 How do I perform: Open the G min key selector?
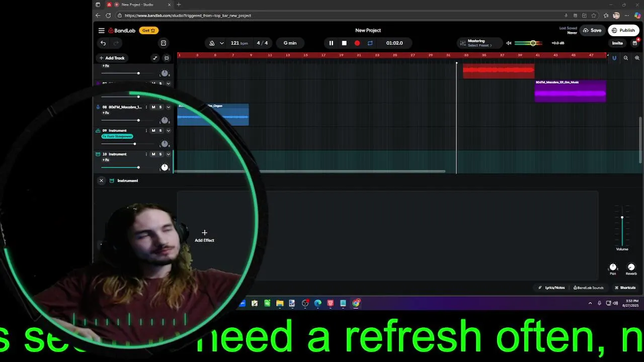[290, 43]
